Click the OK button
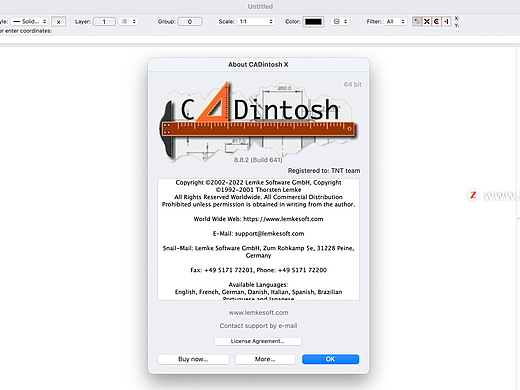The width and height of the screenshot is (520, 390). (x=330, y=359)
